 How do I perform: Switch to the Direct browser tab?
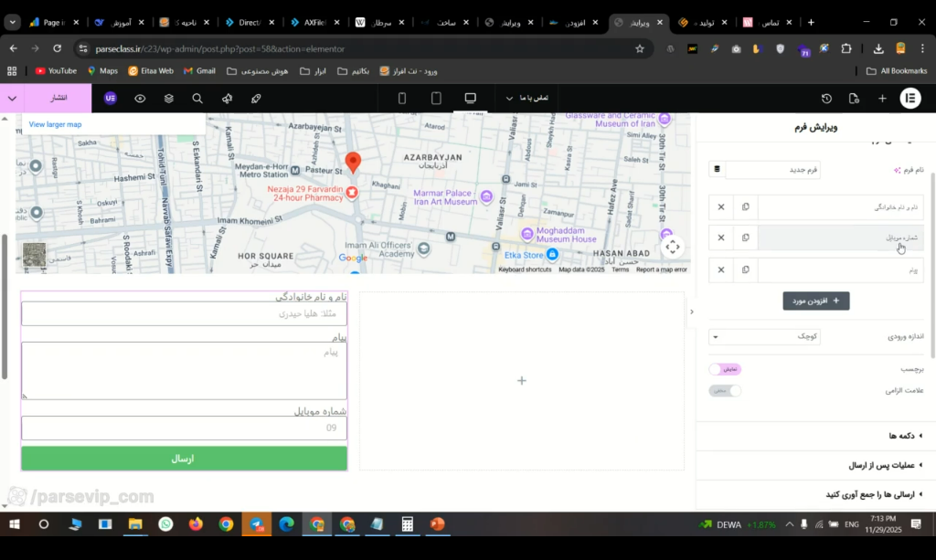tap(250, 22)
